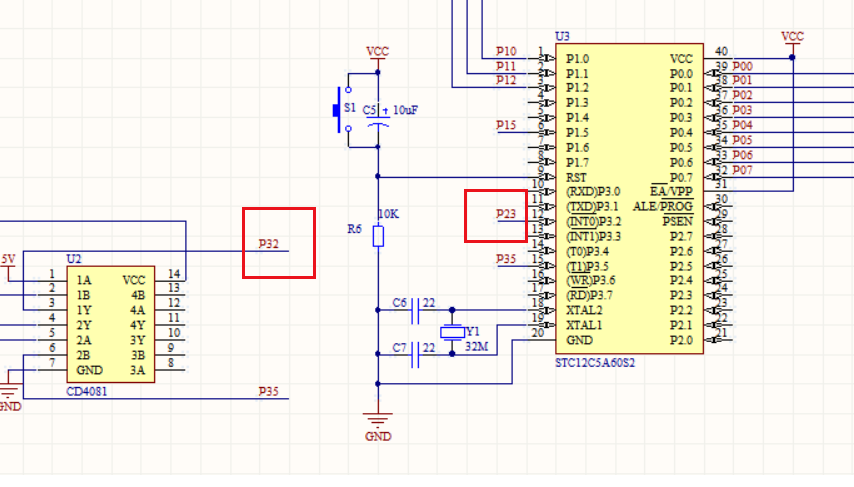Select the U2 designator label
854x487 pixels.
tap(74, 259)
